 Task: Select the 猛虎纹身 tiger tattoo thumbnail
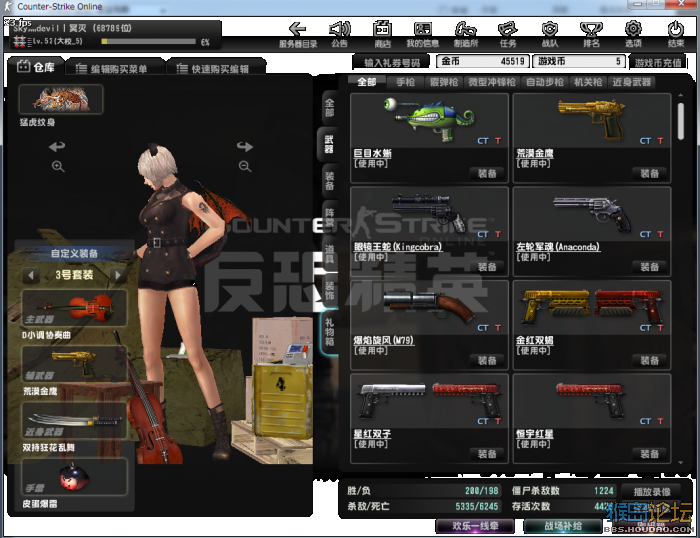point(61,99)
